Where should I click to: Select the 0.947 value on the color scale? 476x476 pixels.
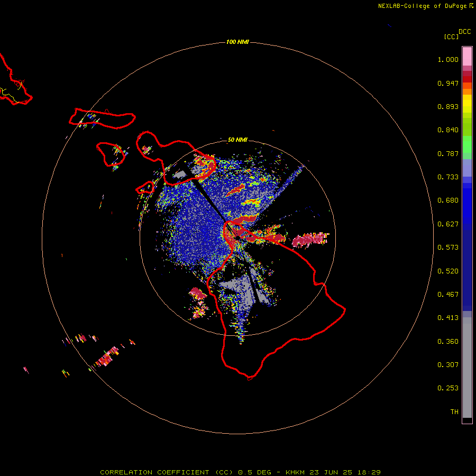[x=448, y=83]
